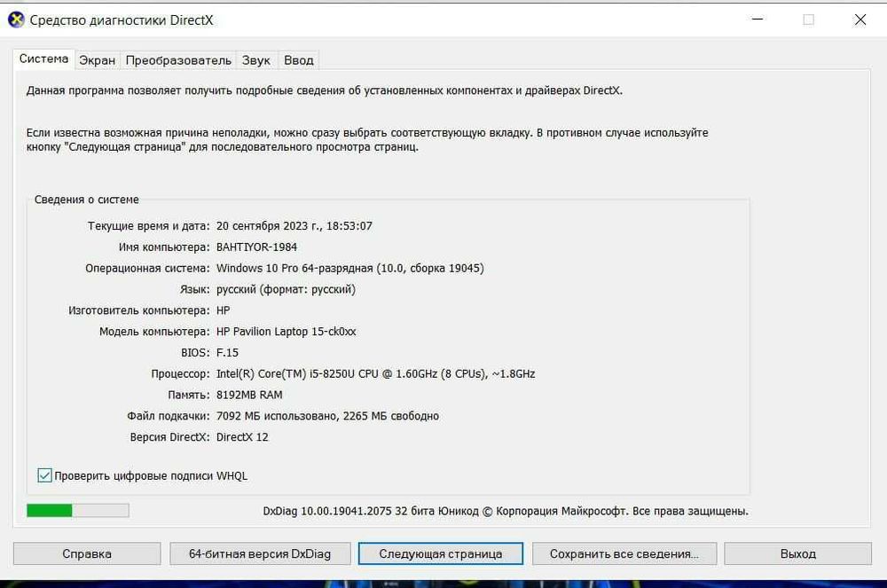Viewport: 887px width, 588px height.
Task: Go to Следующая страница
Action: pyautogui.click(x=441, y=554)
